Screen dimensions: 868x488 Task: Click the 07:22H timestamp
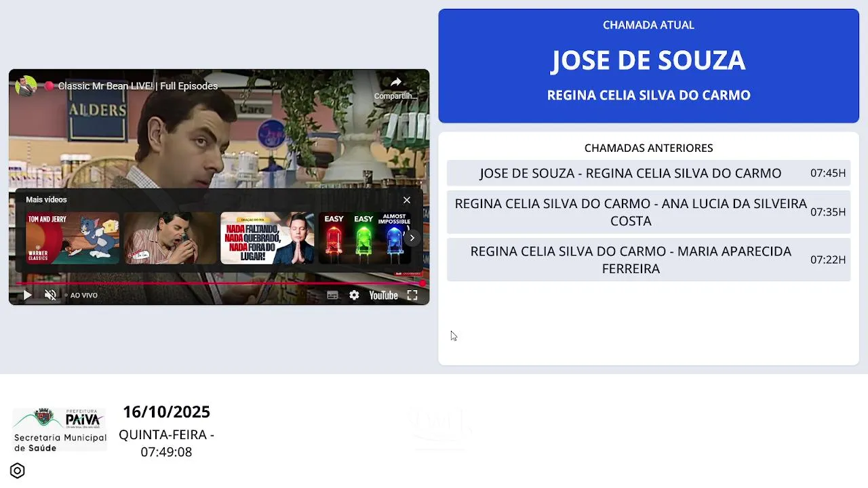point(828,260)
